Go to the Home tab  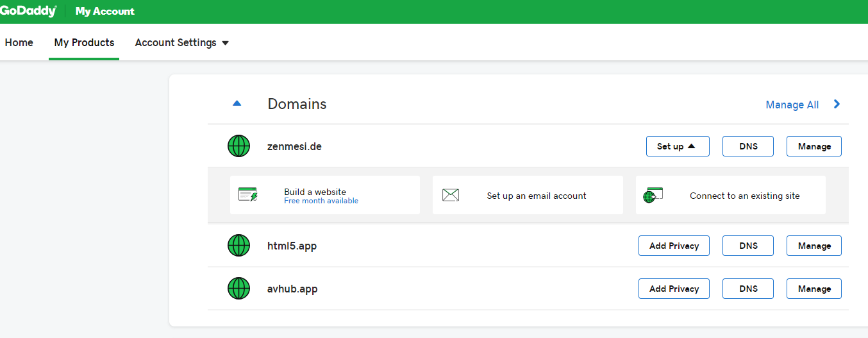click(x=19, y=43)
